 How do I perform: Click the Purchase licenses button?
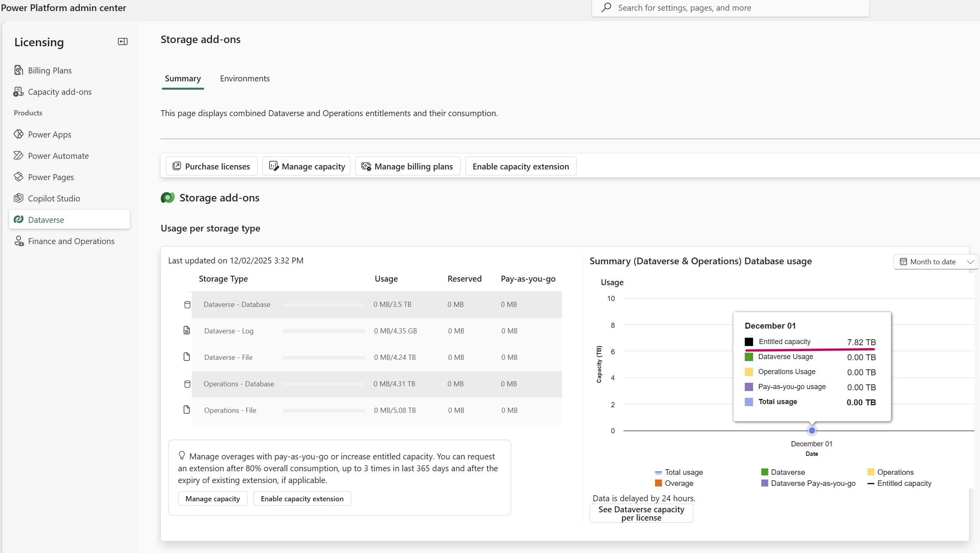pyautogui.click(x=211, y=166)
